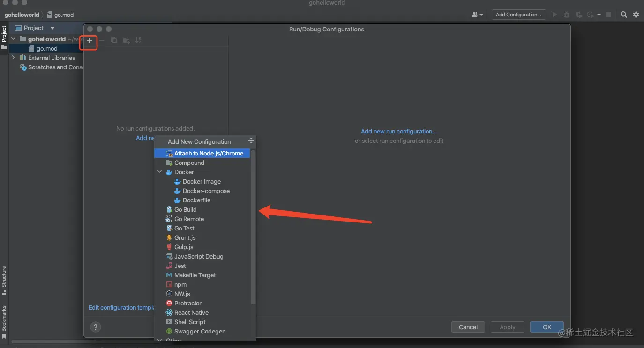This screenshot has height=348, width=644.
Task: Click the Profiler run icon in toolbar
Action: pos(590,15)
